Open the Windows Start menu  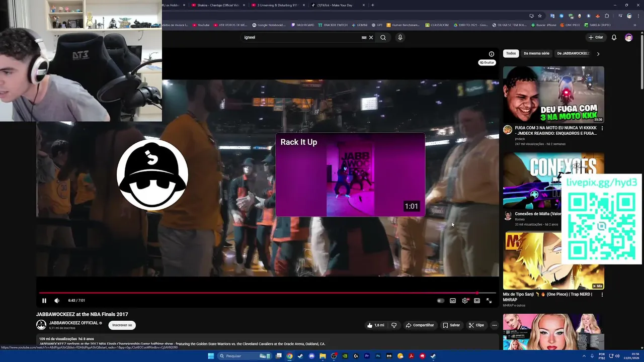click(211, 356)
